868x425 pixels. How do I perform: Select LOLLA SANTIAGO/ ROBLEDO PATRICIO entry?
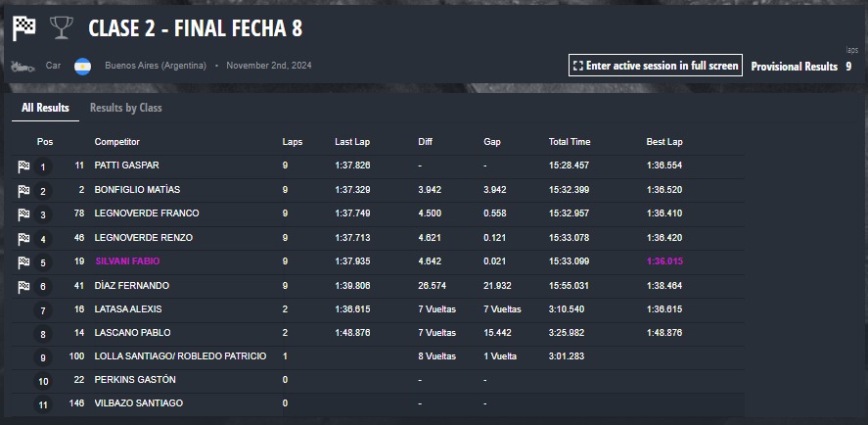coord(180,356)
